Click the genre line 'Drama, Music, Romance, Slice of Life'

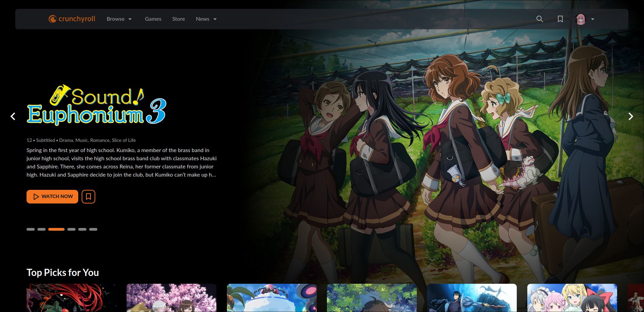(x=97, y=140)
